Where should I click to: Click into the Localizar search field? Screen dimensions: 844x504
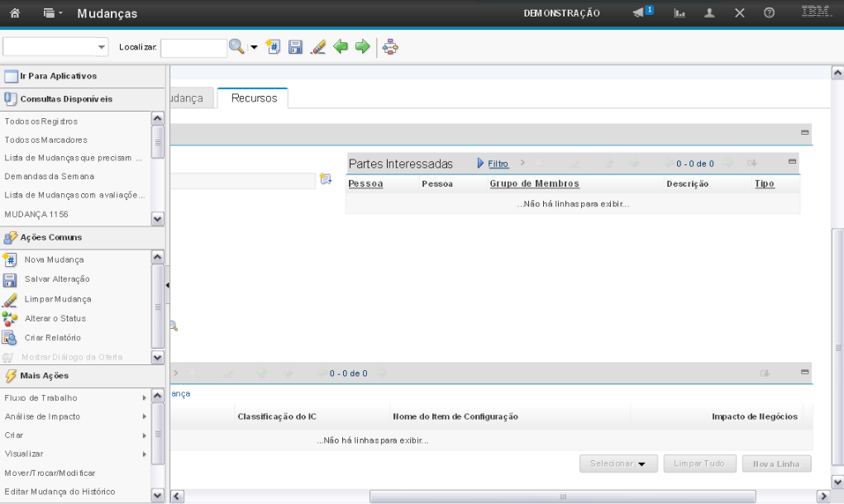tap(193, 49)
